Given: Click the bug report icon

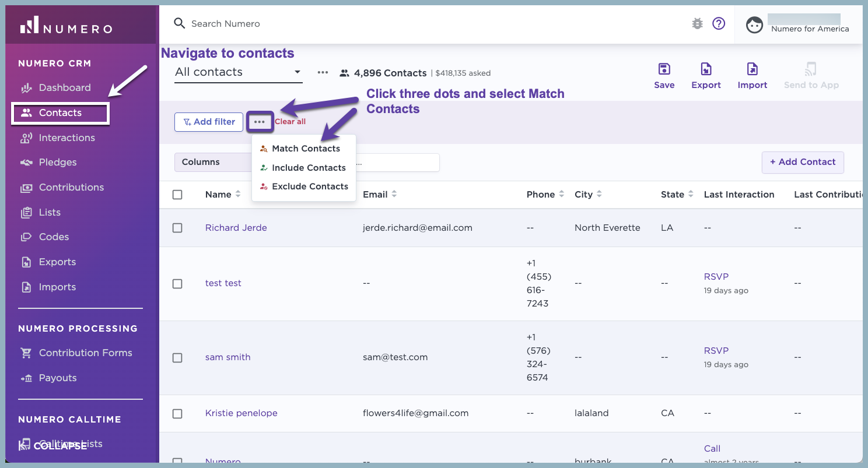Looking at the screenshot, I should [697, 23].
